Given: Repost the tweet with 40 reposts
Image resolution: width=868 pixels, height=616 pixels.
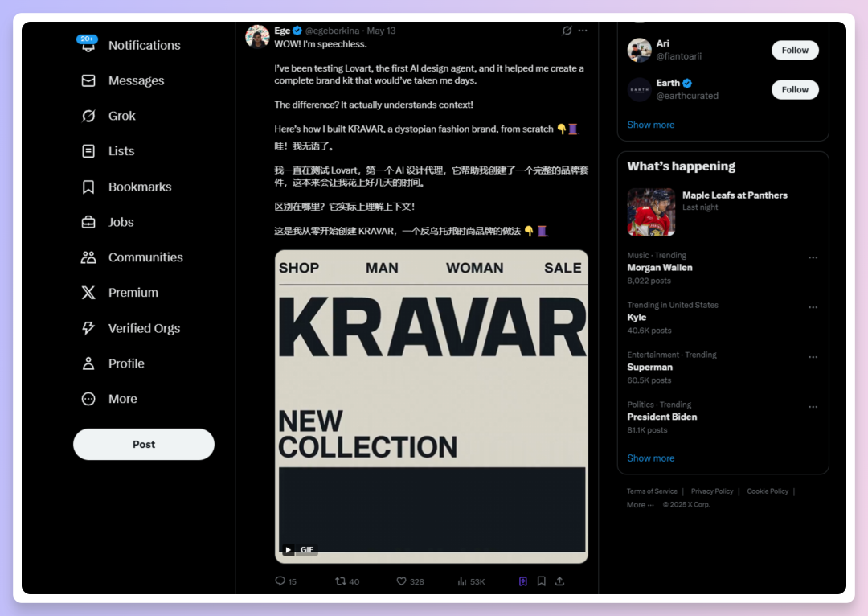Looking at the screenshot, I should tap(347, 581).
